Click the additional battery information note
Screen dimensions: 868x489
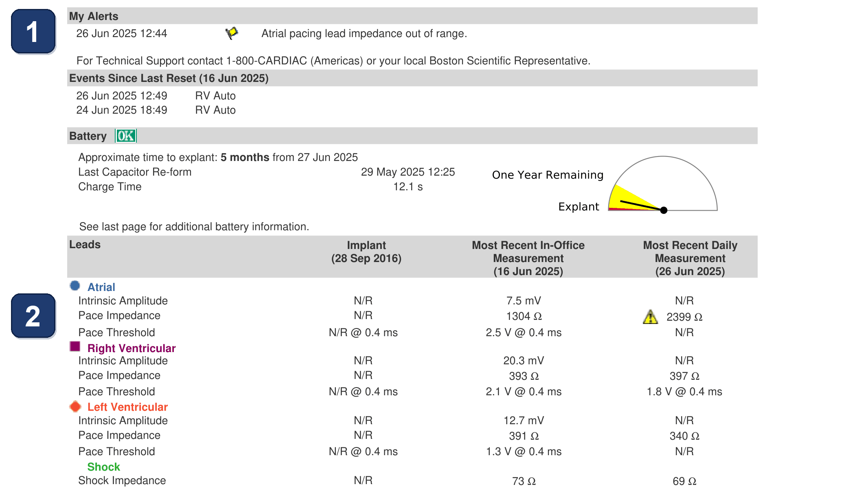(194, 227)
